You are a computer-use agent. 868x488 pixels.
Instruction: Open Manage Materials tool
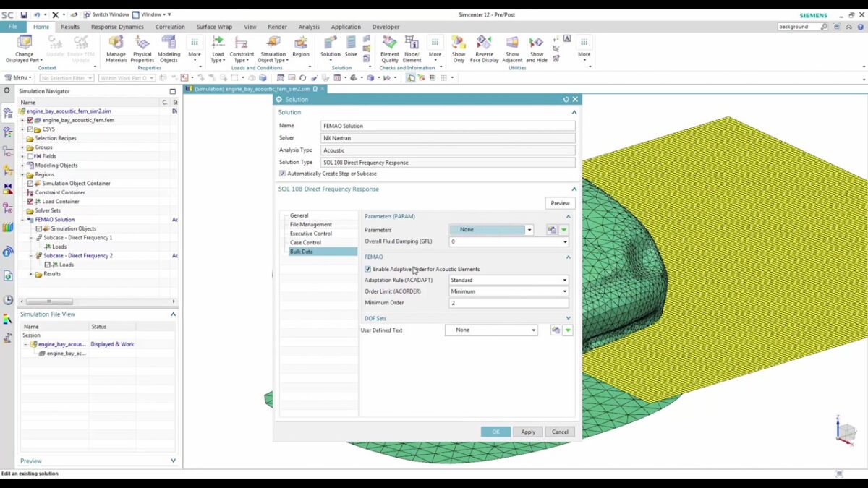tap(116, 49)
